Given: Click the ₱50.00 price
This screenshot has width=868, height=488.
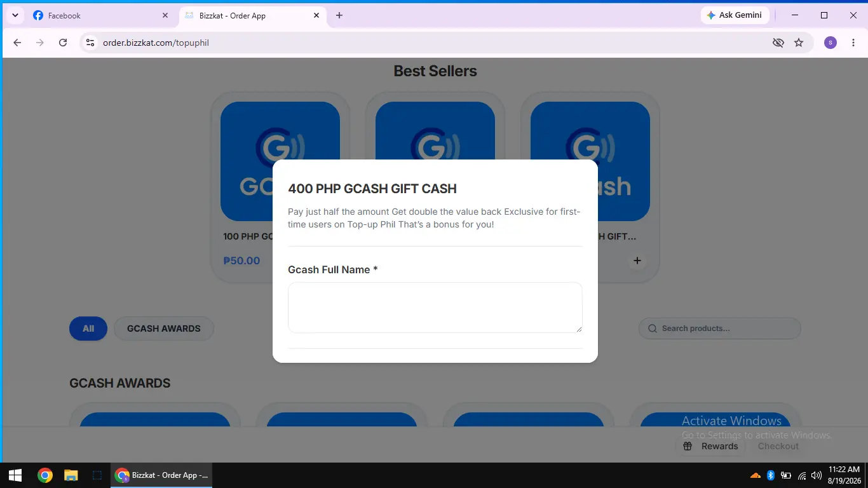Looking at the screenshot, I should click(241, 261).
